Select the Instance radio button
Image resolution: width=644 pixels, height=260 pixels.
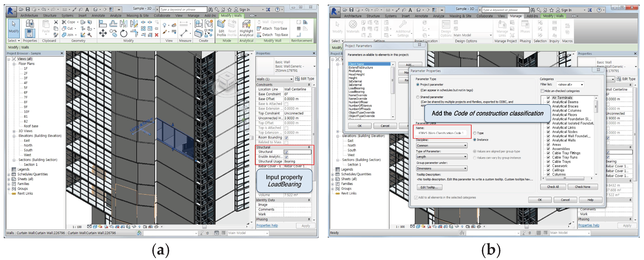[475, 140]
